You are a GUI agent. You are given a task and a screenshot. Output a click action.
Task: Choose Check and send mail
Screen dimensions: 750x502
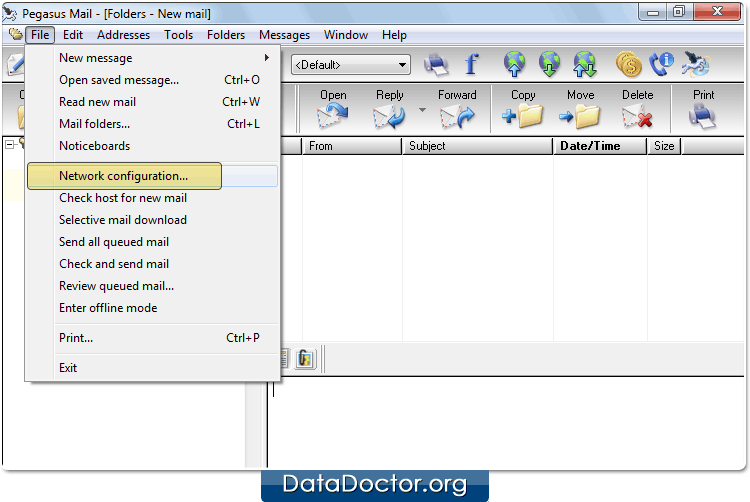[153, 264]
